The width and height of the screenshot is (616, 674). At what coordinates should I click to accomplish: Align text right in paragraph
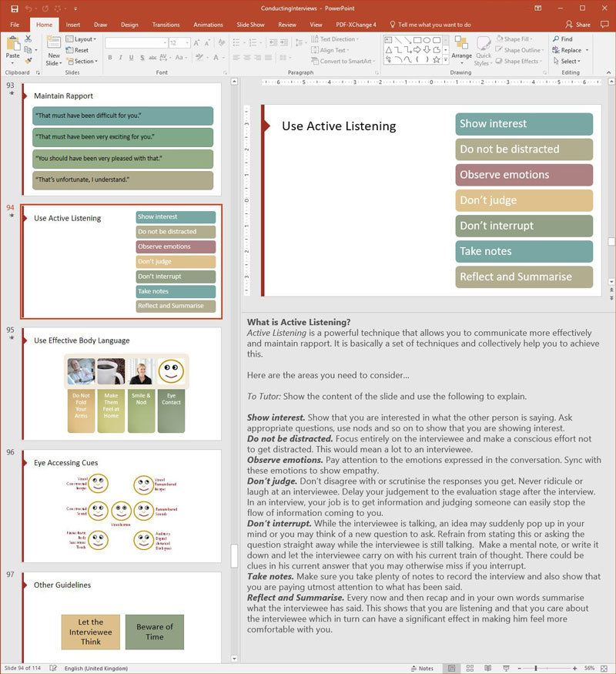(258, 57)
